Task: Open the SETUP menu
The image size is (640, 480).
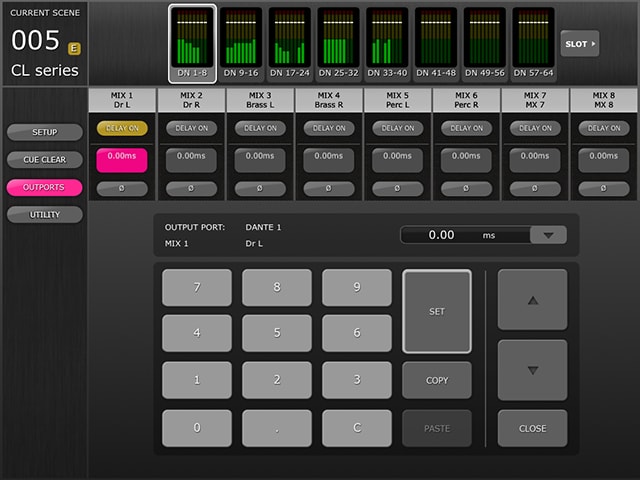Action: (x=44, y=132)
